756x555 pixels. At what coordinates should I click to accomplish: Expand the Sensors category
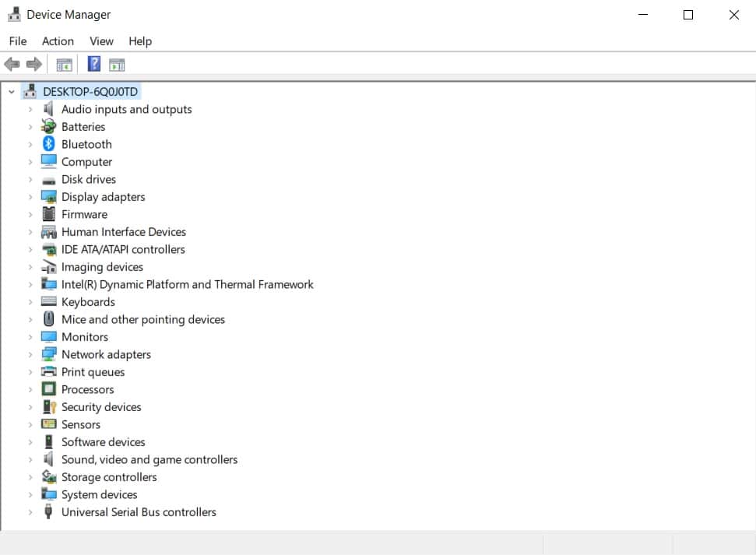(31, 424)
